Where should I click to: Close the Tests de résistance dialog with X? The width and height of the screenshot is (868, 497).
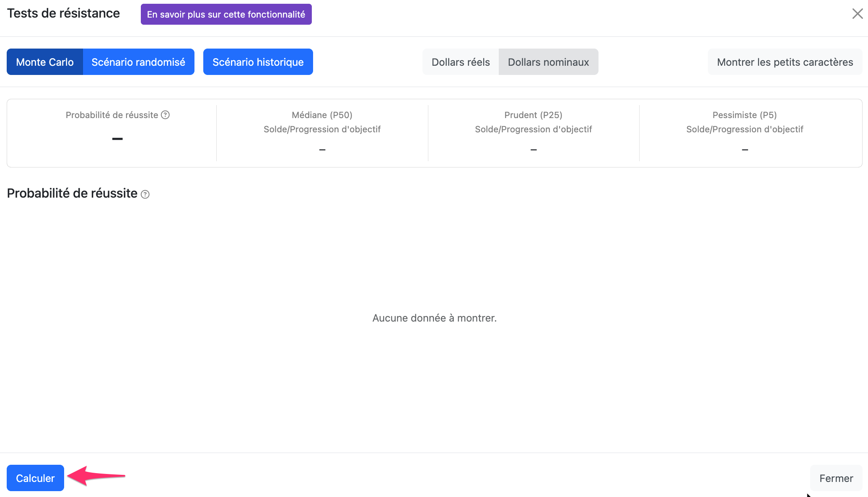point(858,14)
